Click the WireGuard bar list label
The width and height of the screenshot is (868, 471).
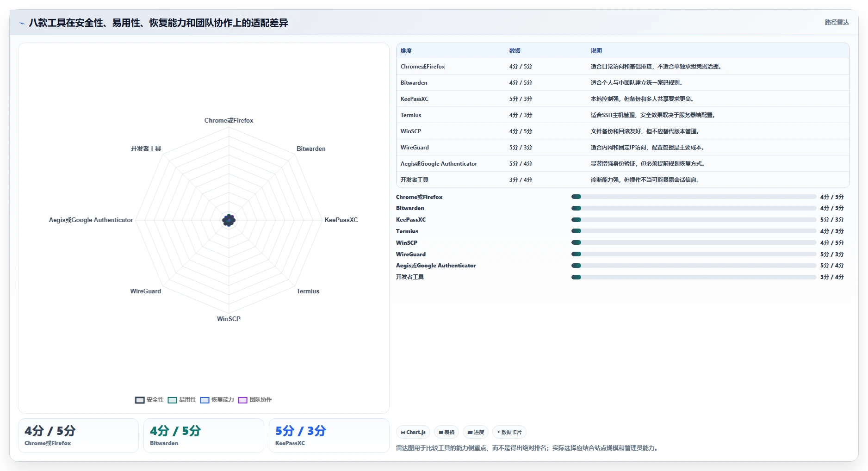[x=411, y=254]
